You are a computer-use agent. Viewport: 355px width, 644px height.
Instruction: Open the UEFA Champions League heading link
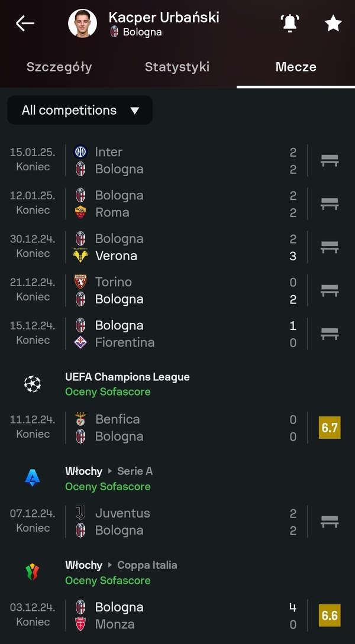tap(127, 377)
